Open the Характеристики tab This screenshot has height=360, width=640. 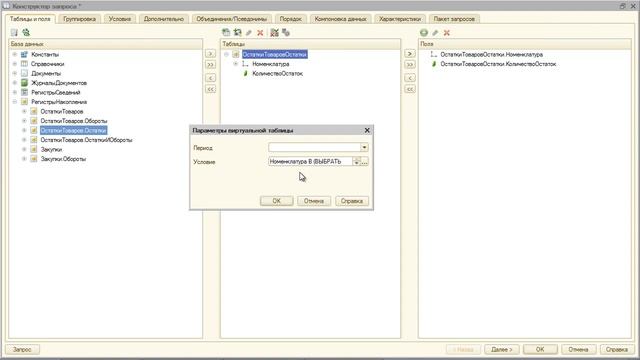[x=400, y=19]
